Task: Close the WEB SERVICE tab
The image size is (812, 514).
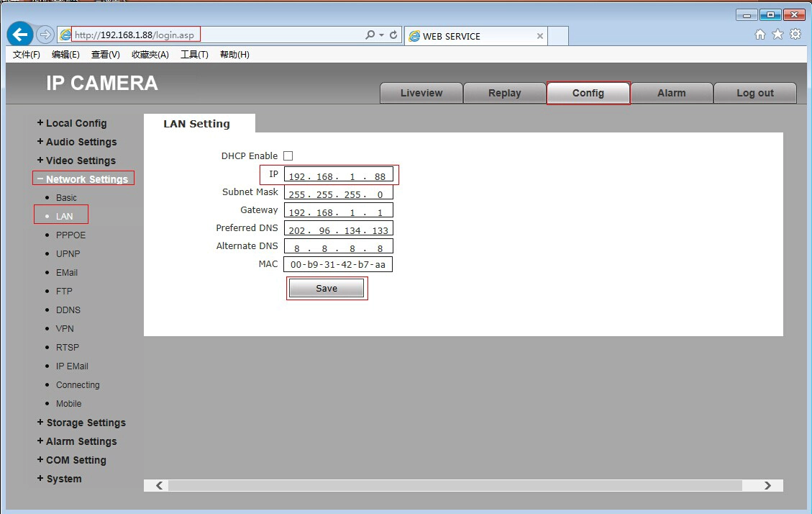Action: (x=539, y=36)
